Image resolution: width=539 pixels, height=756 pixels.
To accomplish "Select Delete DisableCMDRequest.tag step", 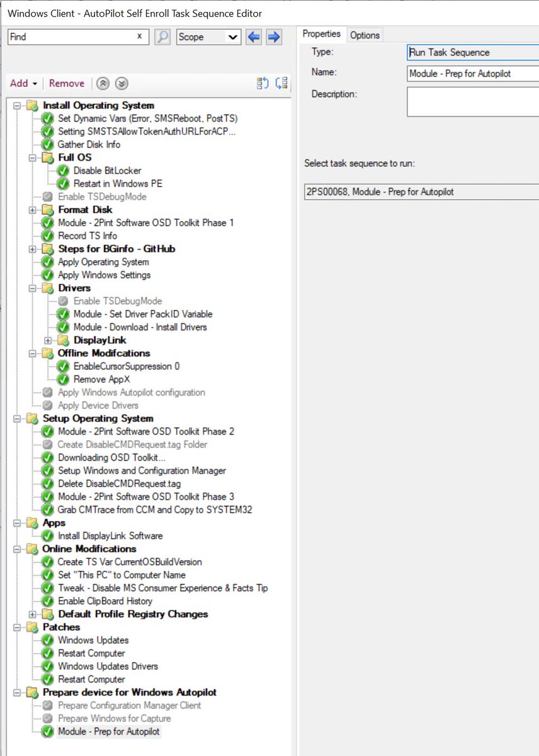I will click(119, 484).
